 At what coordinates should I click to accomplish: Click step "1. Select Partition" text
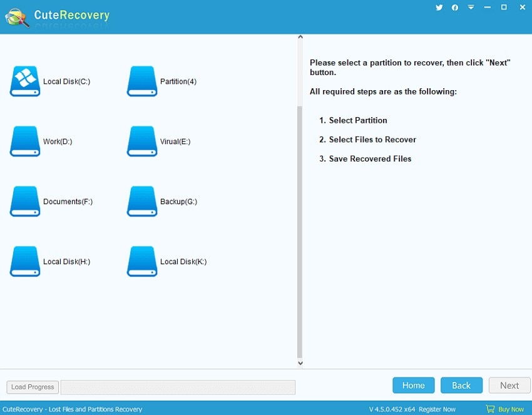[353, 120]
